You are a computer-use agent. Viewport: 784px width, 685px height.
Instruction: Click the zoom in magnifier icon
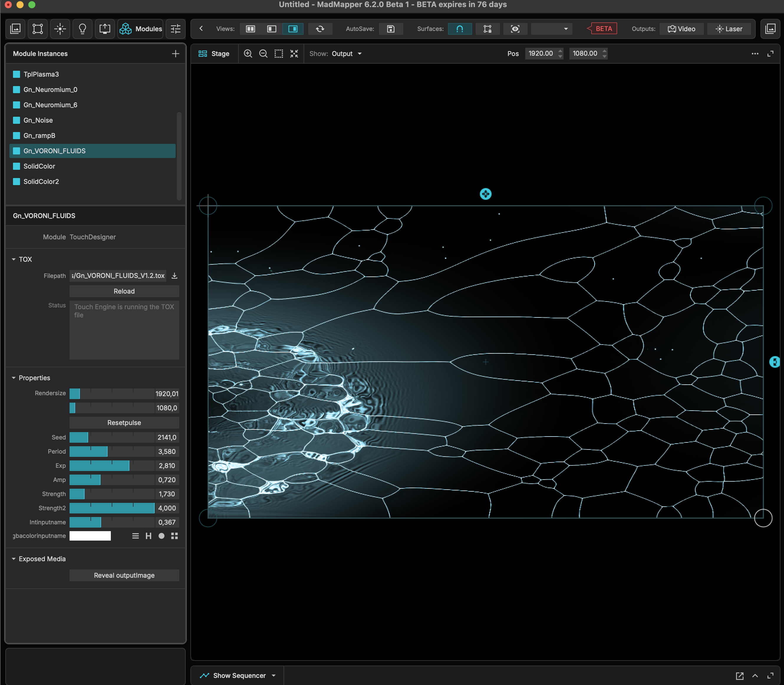(248, 54)
